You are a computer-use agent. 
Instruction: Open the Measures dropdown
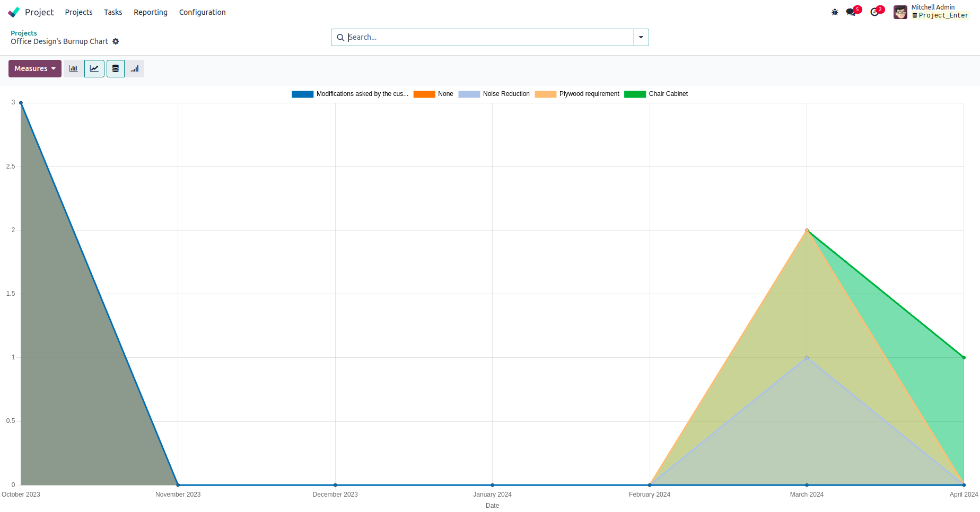tap(35, 68)
